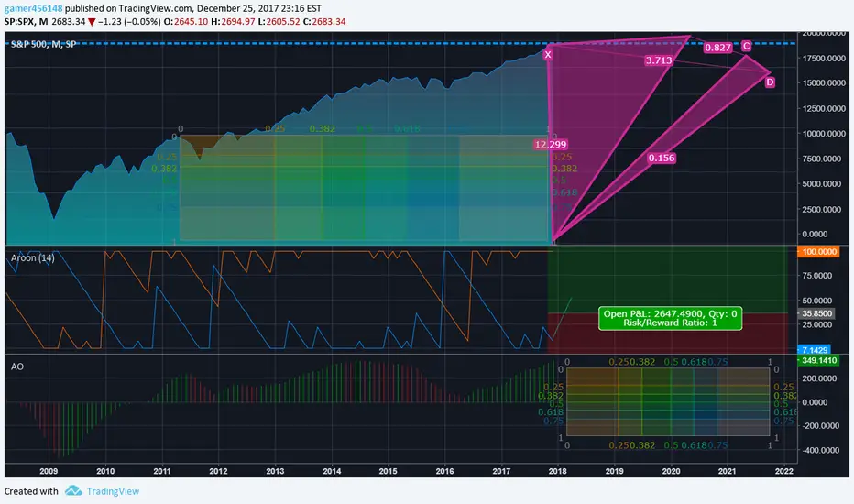
Task: Click the red down-arrow change indicator
Action: click(x=92, y=22)
